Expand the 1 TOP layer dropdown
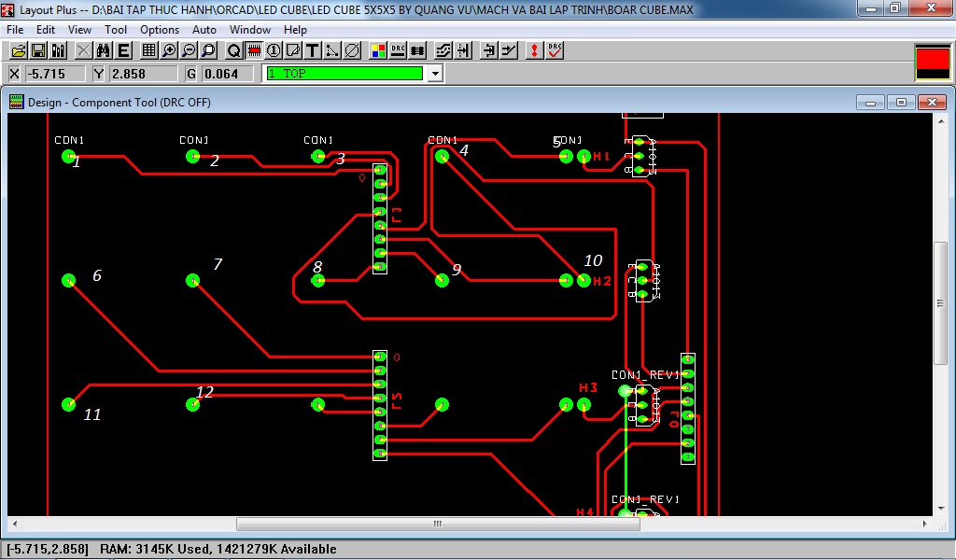 434,74
